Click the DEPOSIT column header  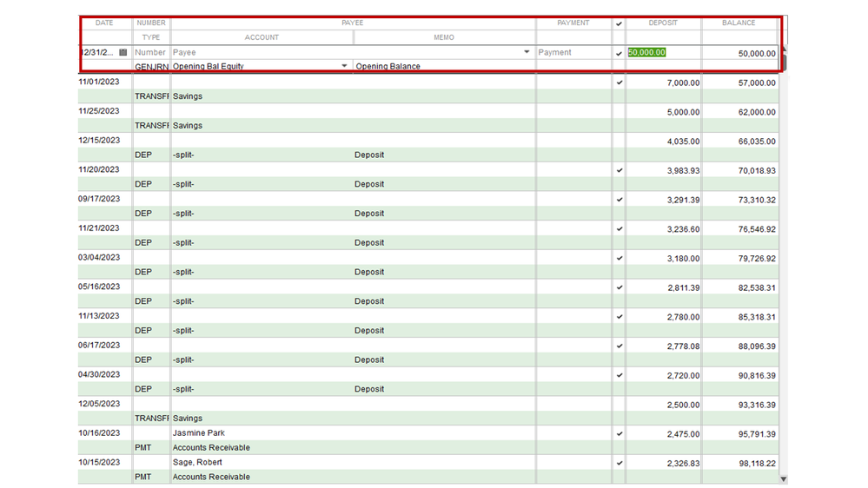663,23
